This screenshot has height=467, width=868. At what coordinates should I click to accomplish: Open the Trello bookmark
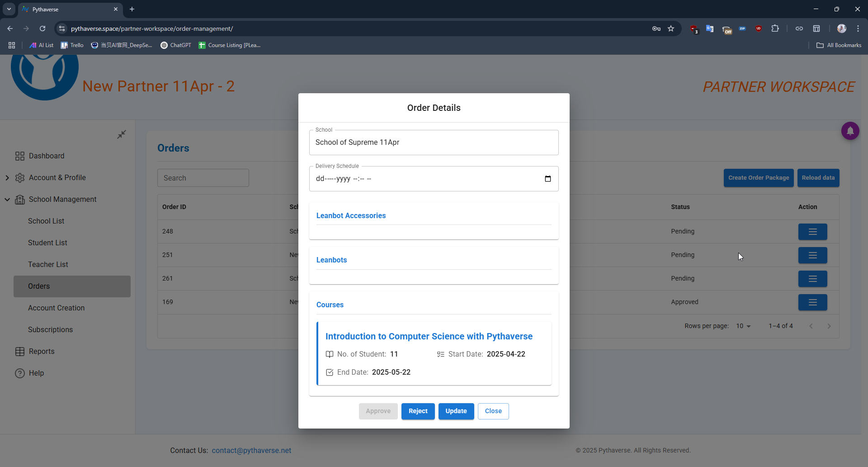coord(72,45)
